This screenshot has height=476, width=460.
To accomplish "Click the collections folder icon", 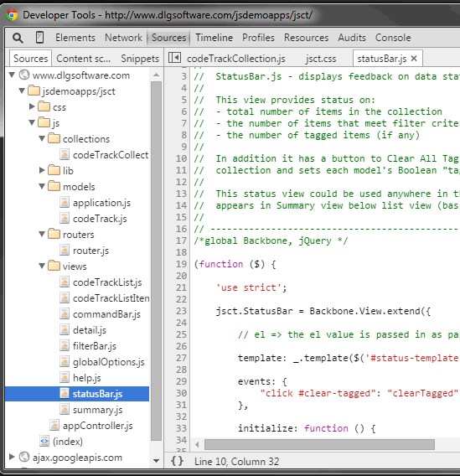I will pos(54,138).
